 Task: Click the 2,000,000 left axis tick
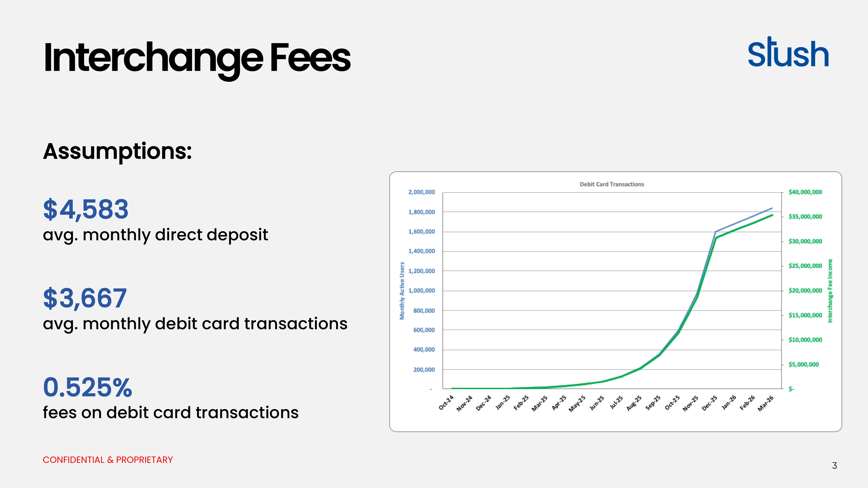(422, 192)
